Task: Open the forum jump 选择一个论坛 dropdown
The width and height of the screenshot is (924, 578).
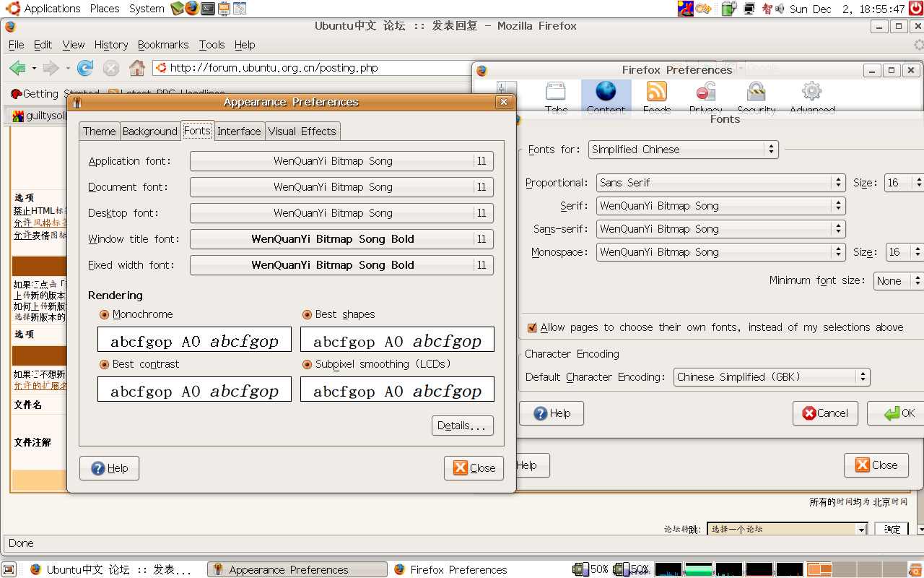Action: click(x=787, y=530)
